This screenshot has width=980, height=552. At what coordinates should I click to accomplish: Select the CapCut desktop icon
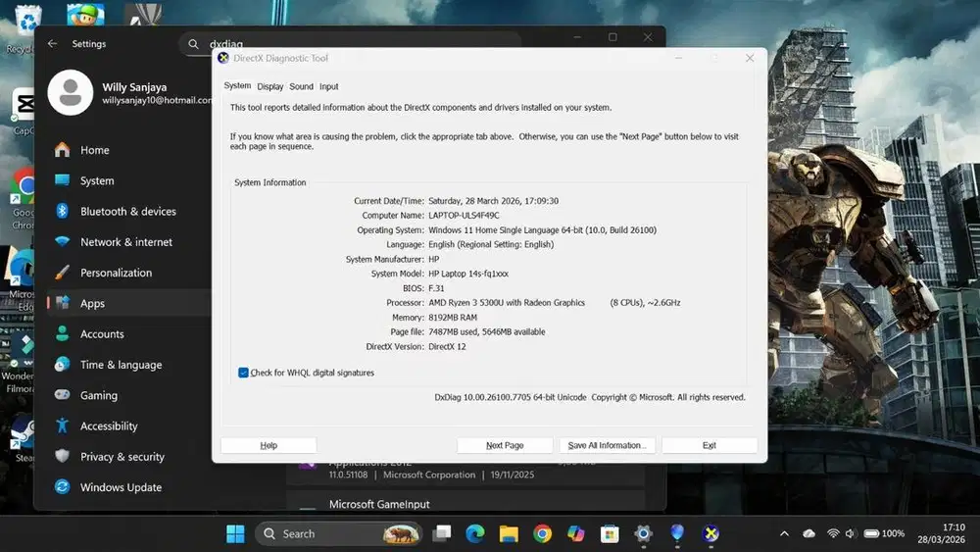point(24,111)
